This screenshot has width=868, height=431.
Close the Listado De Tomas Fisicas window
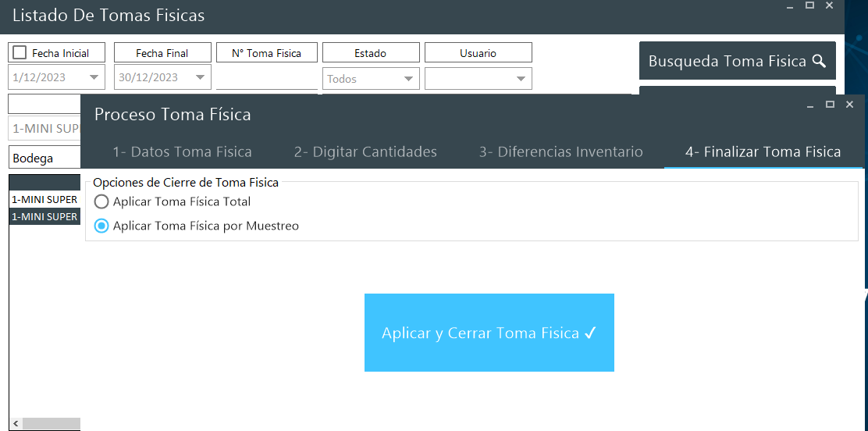[829, 5]
